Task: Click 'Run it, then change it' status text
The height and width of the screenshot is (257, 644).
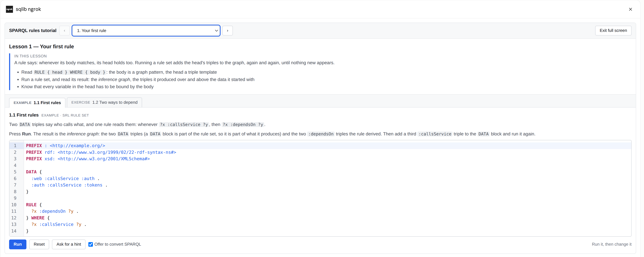Action: (611, 244)
